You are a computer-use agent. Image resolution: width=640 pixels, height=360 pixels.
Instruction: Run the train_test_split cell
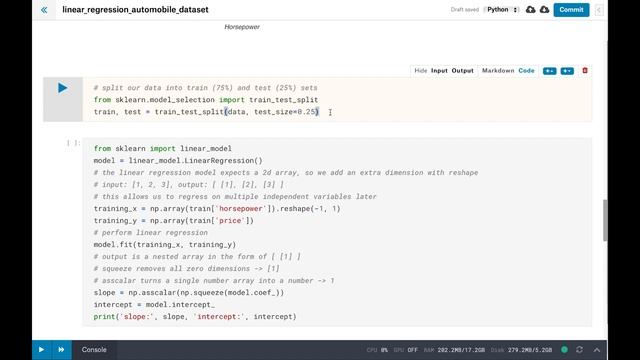point(62,88)
